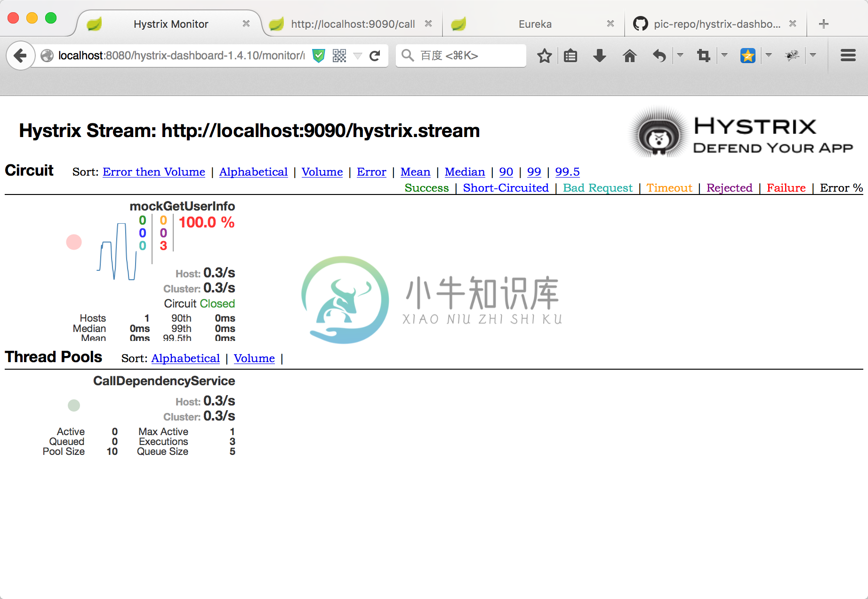This screenshot has width=868, height=599.
Task: Sort circuits by Median
Action: [x=465, y=172]
